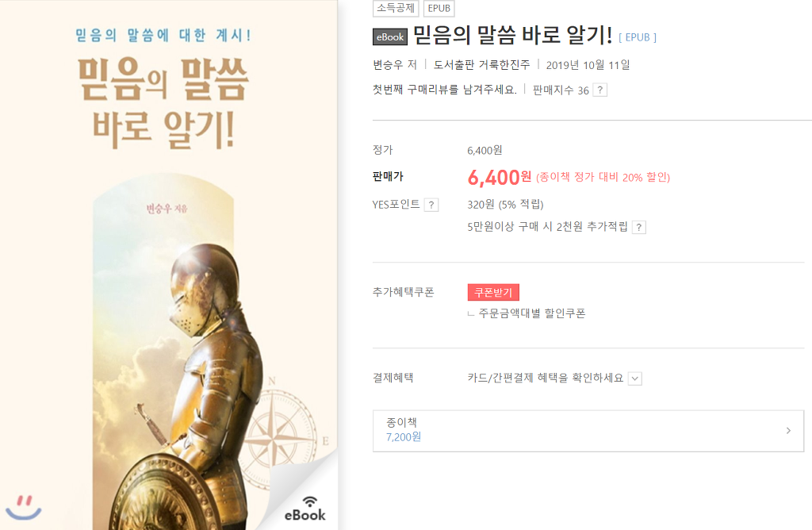Click the help icon next to 2천원 추가적립
This screenshot has width=812, height=530.
[639, 227]
